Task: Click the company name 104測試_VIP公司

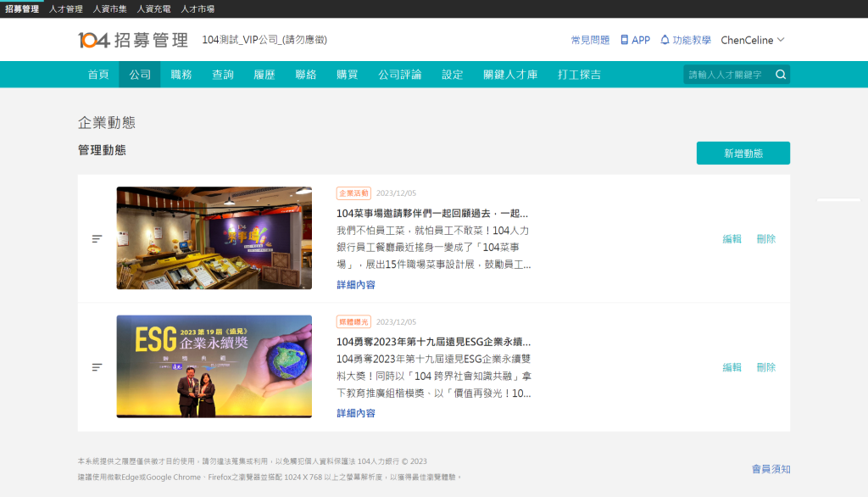Action: (x=264, y=40)
